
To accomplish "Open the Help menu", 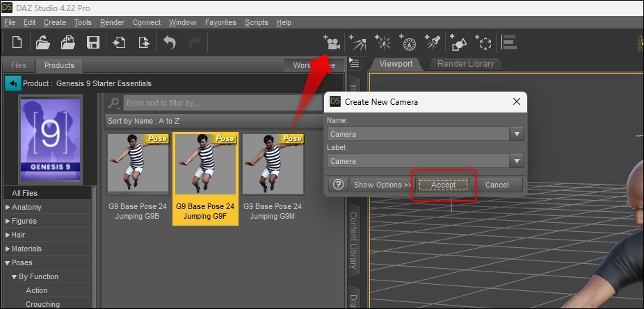I will [x=284, y=22].
